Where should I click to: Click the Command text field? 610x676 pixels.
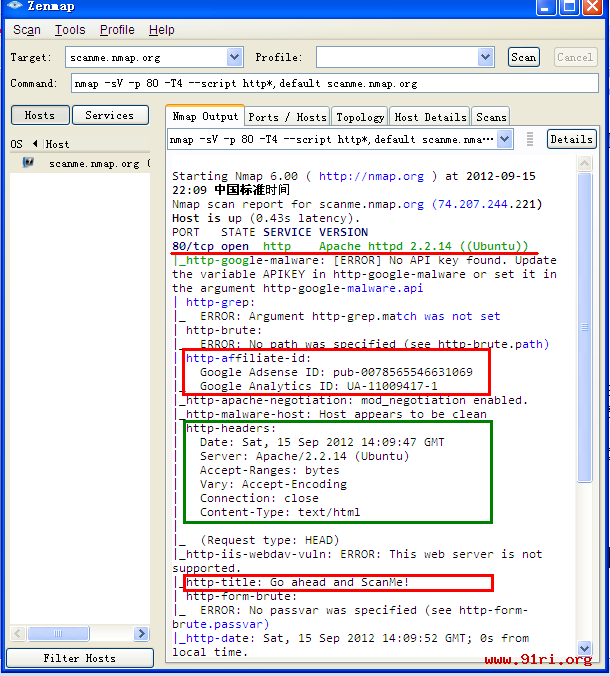tap(335, 83)
